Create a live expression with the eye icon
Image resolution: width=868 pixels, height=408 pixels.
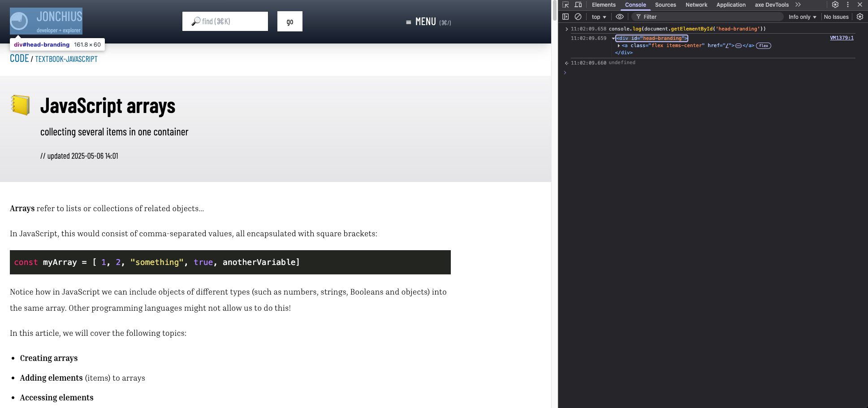point(620,17)
